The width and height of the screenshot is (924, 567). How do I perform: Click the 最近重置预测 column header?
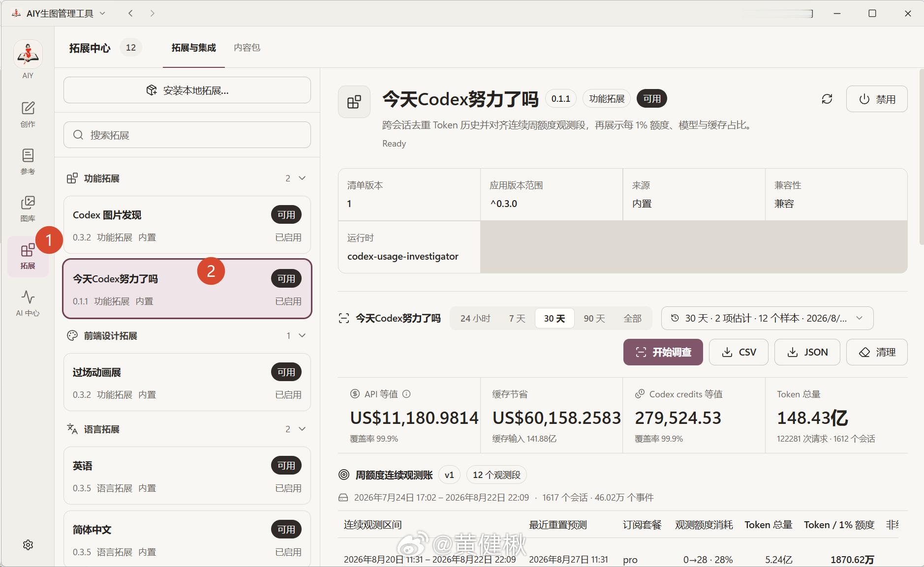pos(558,525)
